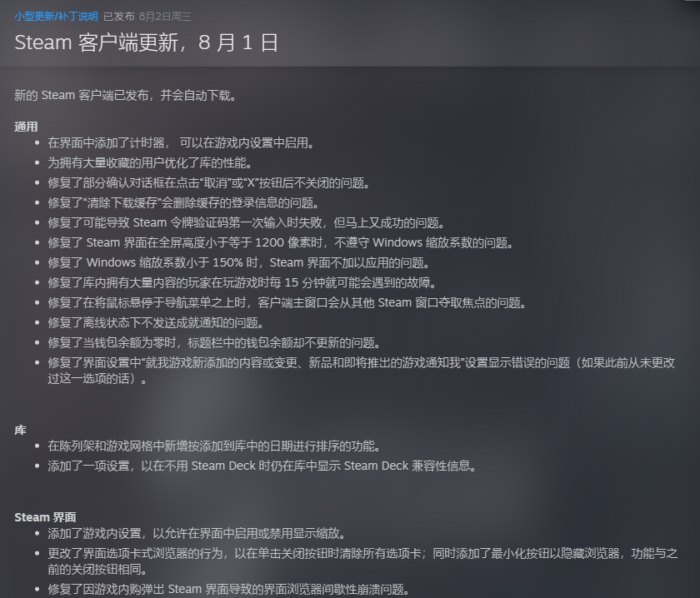Click the line about Steam Deck 兼容性信息

[262, 466]
